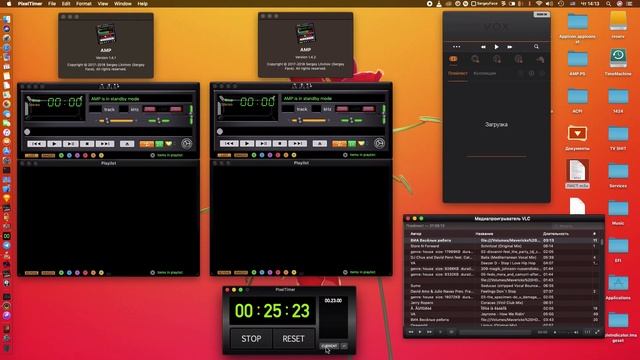Viewport: 640px width, 360px height.
Task: Click next in VLC controls
Action: (429, 332)
